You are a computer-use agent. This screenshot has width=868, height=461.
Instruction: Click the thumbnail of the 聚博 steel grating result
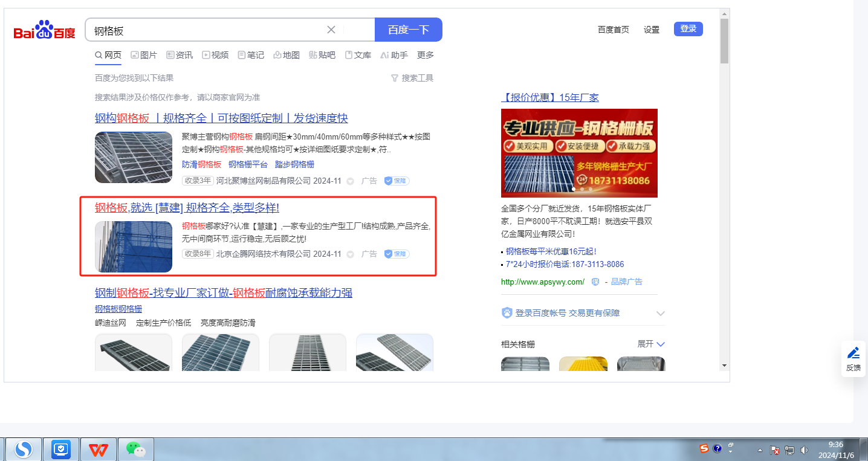(134, 157)
